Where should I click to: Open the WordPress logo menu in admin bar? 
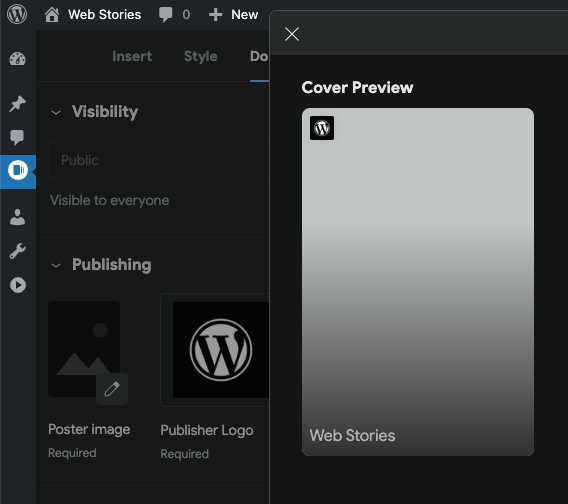pyautogui.click(x=17, y=14)
